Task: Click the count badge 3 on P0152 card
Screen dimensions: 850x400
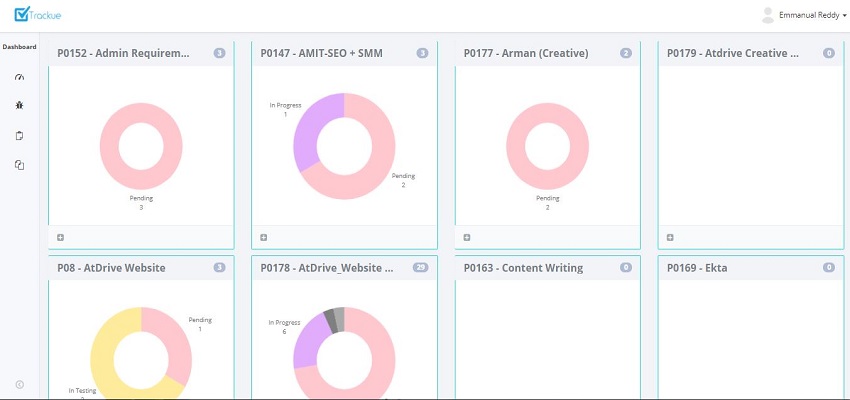Action: (219, 53)
